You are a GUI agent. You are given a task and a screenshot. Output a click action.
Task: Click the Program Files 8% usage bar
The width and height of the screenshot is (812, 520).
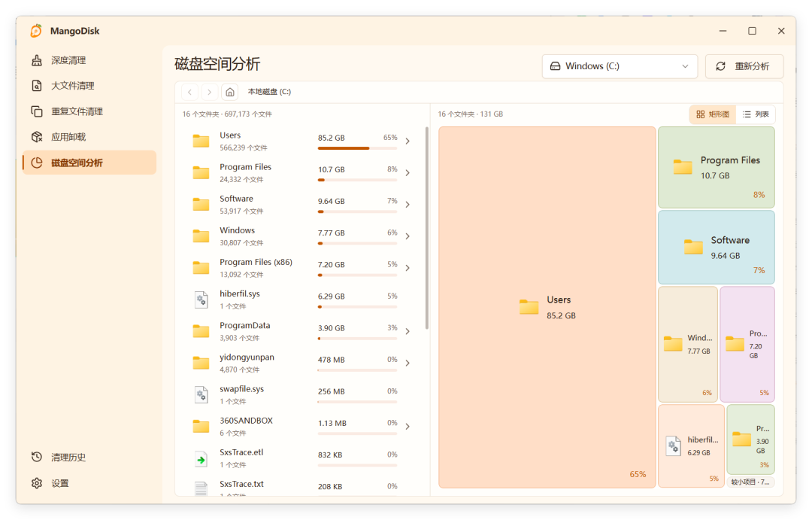click(357, 180)
